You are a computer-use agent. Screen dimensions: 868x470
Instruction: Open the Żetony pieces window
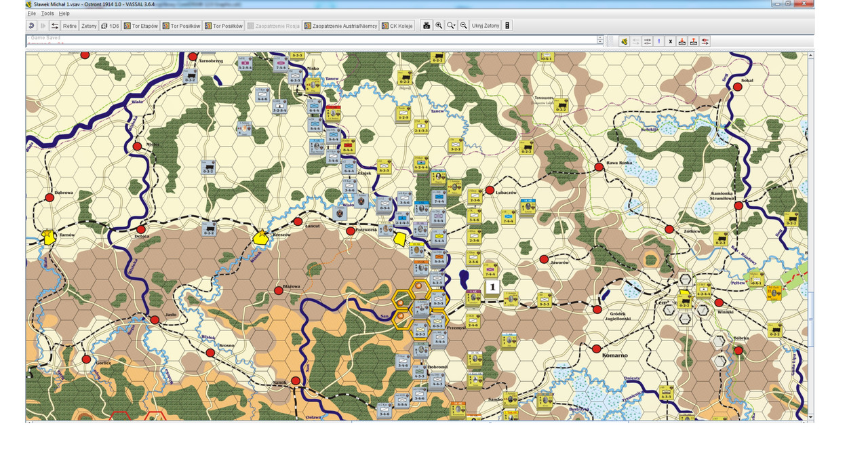click(89, 26)
